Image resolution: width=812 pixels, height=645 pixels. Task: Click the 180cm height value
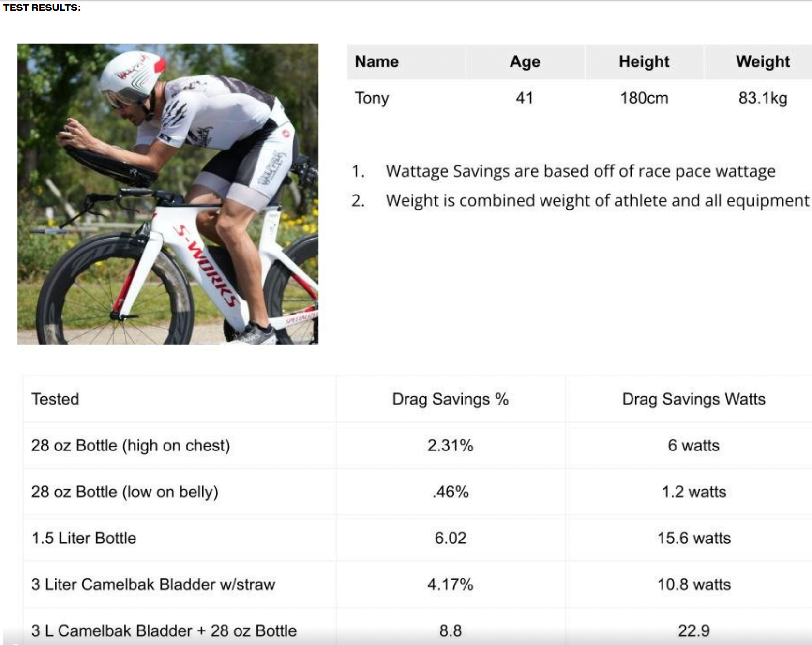point(644,98)
